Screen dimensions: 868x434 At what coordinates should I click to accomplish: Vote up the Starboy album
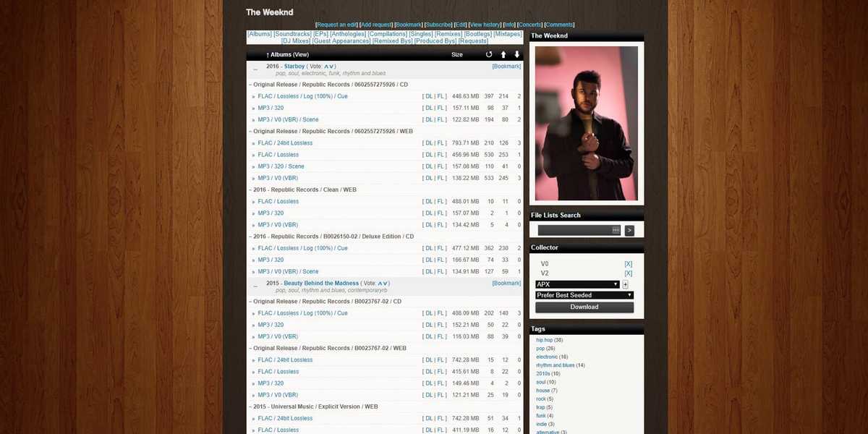(326, 67)
